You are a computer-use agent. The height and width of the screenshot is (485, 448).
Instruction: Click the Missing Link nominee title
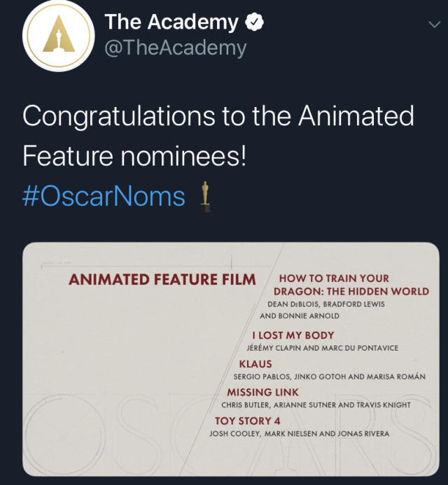(x=262, y=393)
